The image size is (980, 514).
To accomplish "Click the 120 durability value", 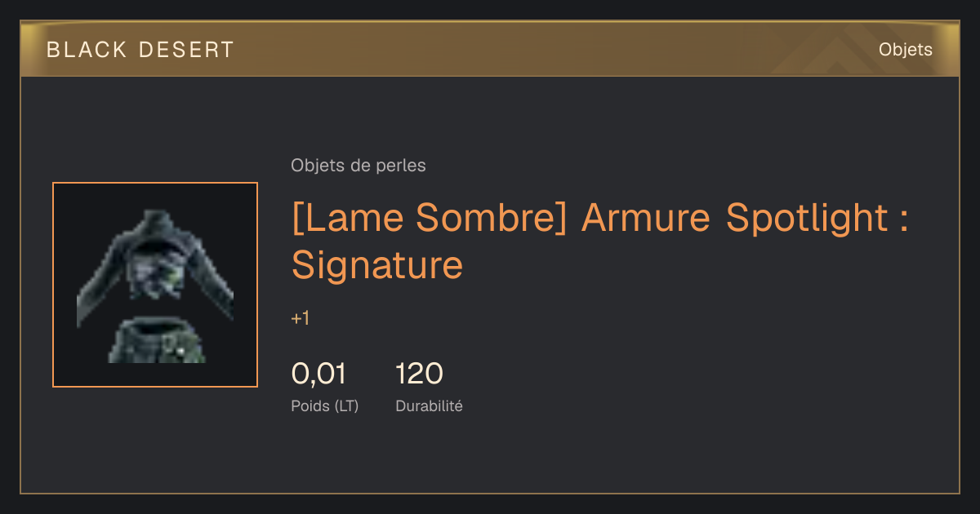I will [x=420, y=374].
